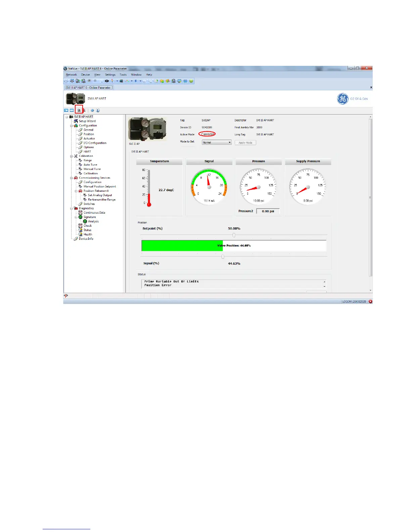
Task: Collapse the Signature tree branch
Action: point(76,217)
